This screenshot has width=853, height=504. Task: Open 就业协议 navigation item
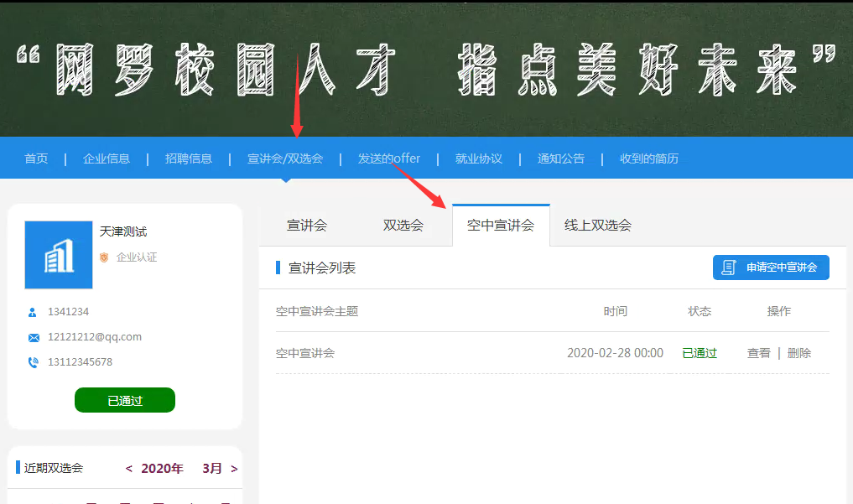point(479,158)
